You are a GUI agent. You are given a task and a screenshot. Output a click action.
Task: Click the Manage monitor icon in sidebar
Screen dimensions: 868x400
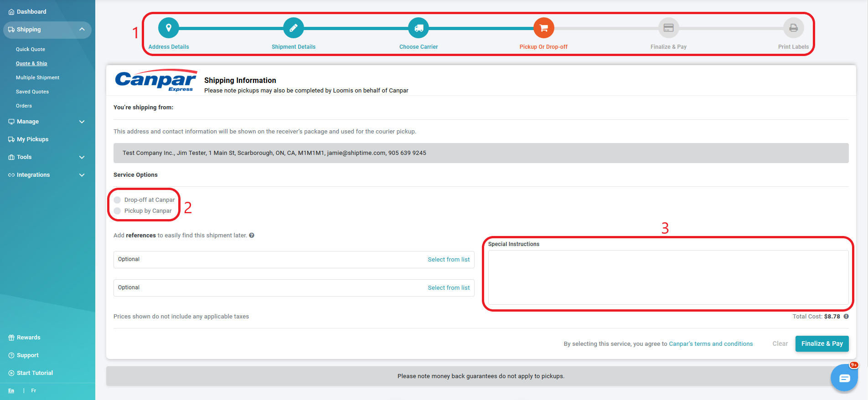click(11, 122)
